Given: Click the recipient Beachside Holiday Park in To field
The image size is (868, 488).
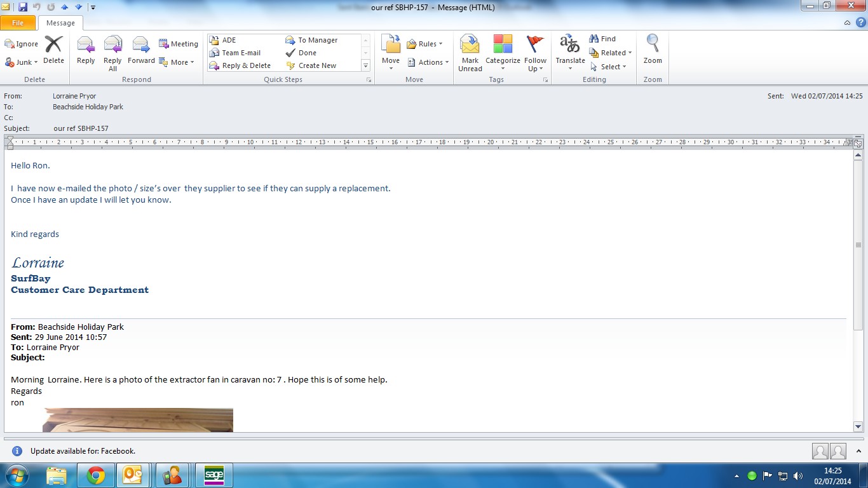Looking at the screenshot, I should click(88, 107).
